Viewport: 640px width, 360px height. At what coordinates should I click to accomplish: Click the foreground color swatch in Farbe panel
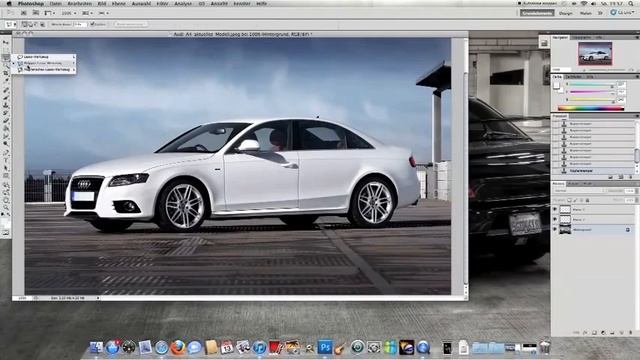[x=556, y=85]
